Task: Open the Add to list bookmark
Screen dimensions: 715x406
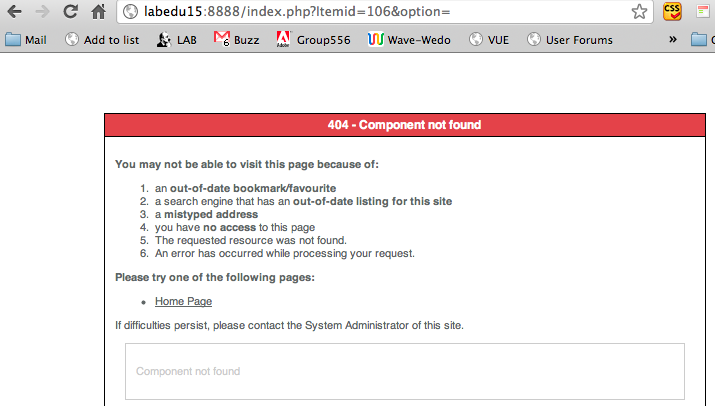Action: tap(102, 40)
